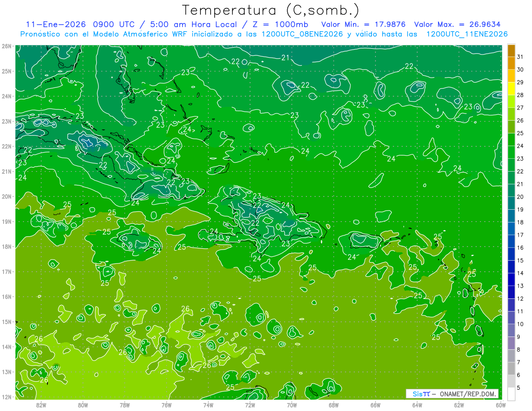Click the '31' label on the color scale
The image size is (532, 411).
(520, 57)
